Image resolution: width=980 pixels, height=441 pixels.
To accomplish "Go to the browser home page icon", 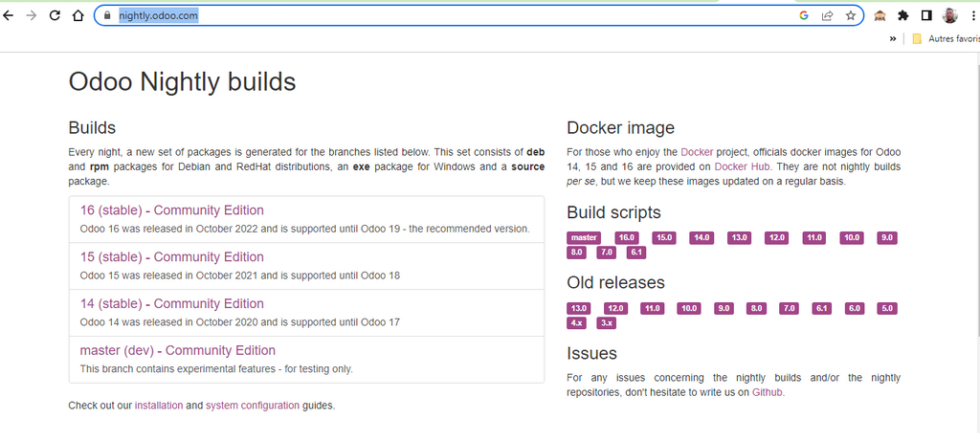I will point(78,16).
